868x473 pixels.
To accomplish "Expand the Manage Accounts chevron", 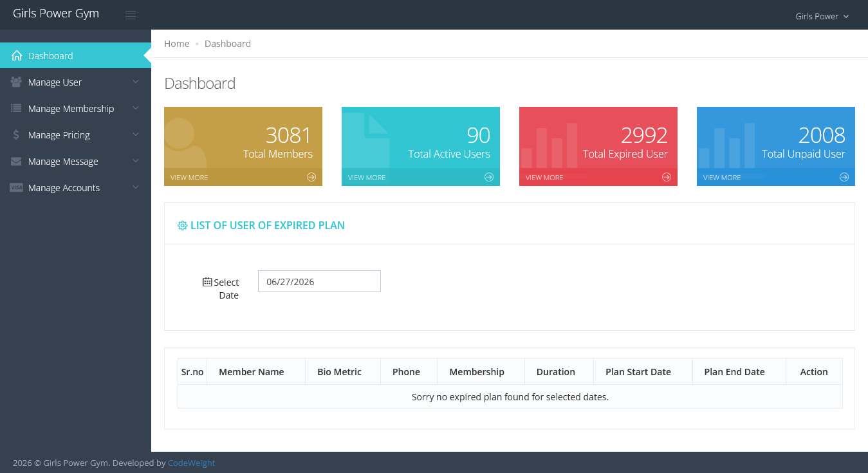I will 136,187.
